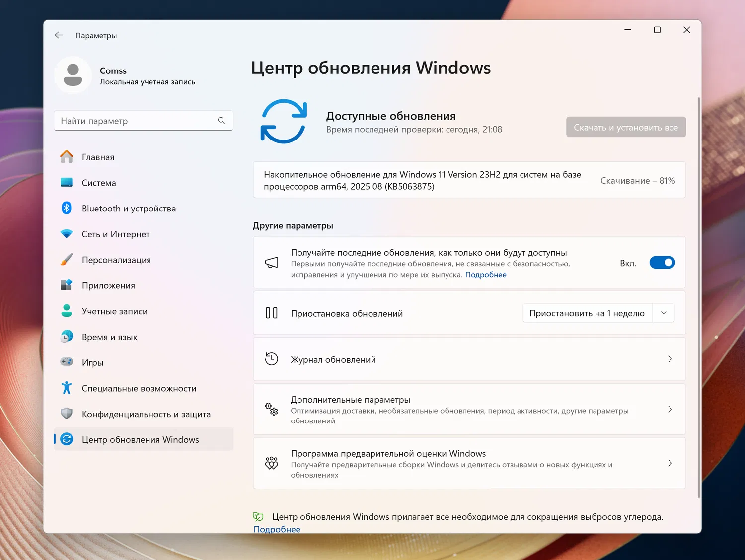Click the large blue update sync icon

click(x=284, y=122)
